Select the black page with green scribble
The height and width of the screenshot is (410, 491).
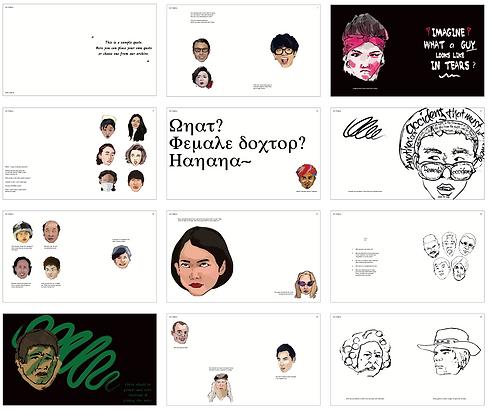click(x=80, y=359)
